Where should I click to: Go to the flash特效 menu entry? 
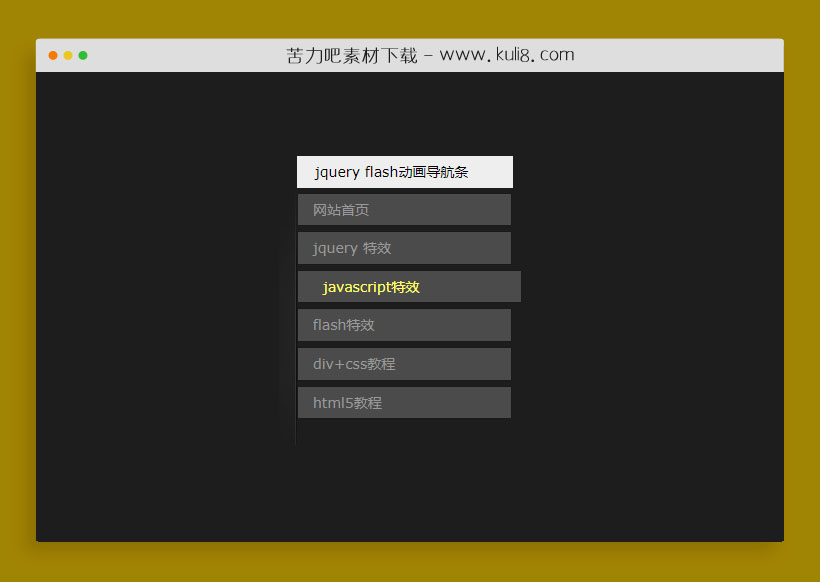pos(404,325)
